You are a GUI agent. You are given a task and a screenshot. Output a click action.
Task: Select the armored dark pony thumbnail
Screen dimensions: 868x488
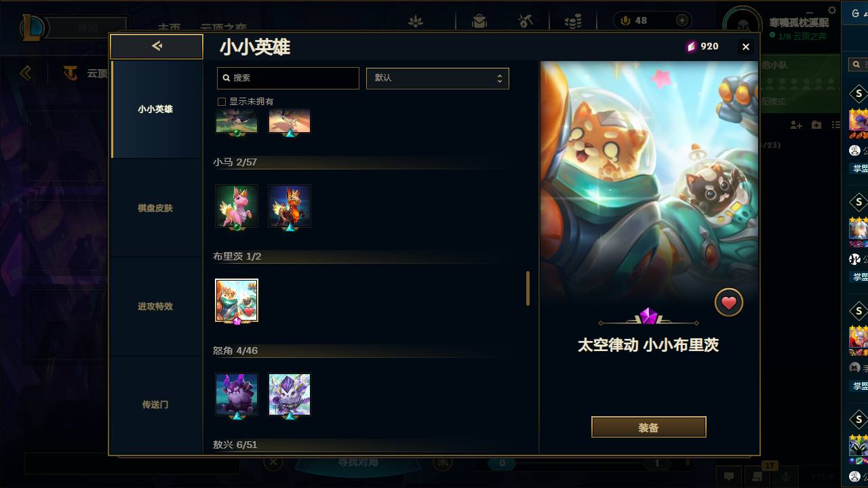point(290,206)
